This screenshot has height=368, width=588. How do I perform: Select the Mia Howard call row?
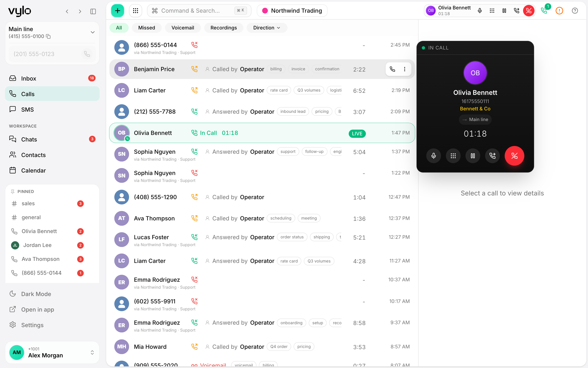(x=262, y=347)
